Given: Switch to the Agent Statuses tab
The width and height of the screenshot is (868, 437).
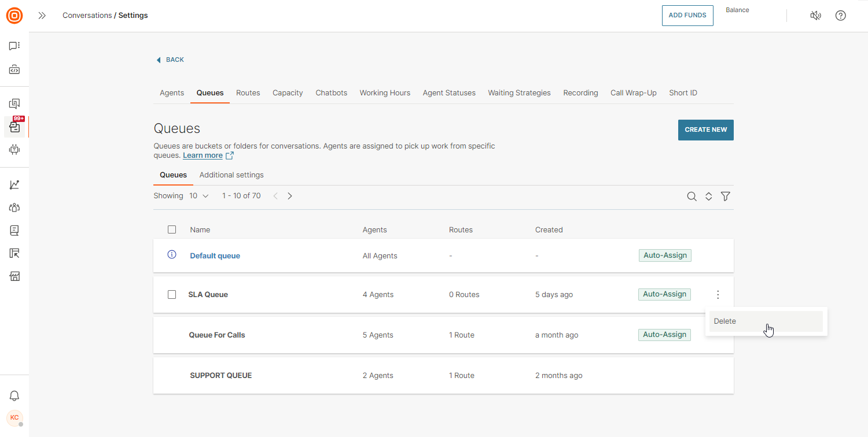Looking at the screenshot, I should 449,92.
